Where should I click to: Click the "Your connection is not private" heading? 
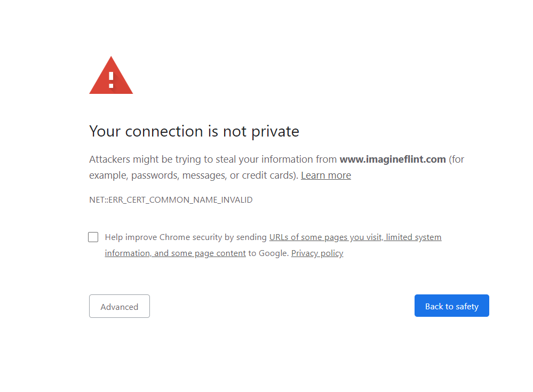point(194,131)
